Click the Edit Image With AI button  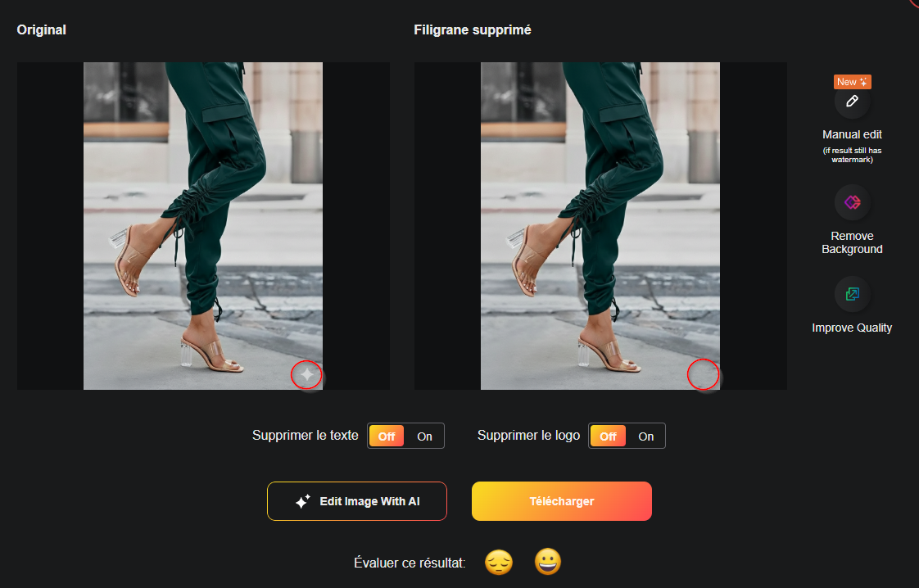click(356, 500)
